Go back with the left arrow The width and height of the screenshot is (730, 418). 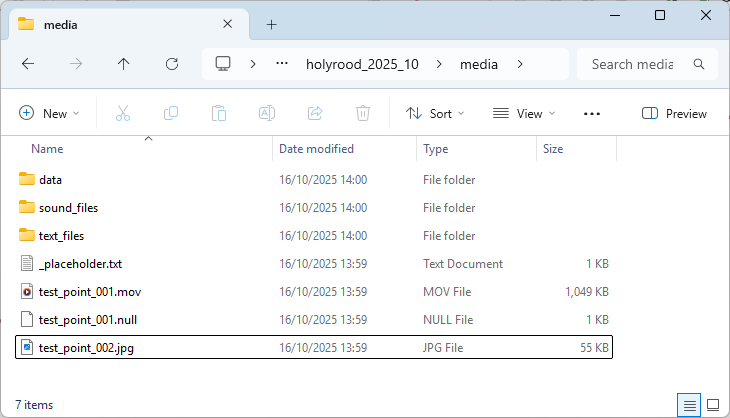28,64
